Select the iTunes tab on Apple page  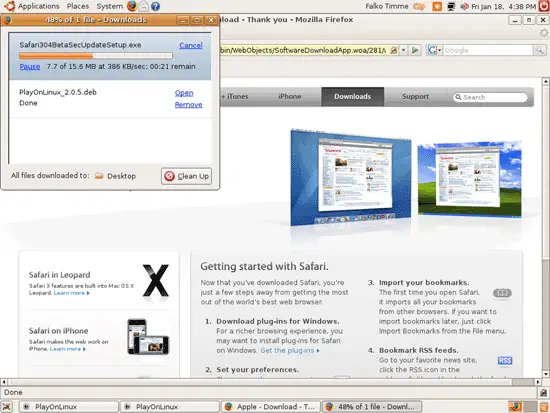click(238, 96)
